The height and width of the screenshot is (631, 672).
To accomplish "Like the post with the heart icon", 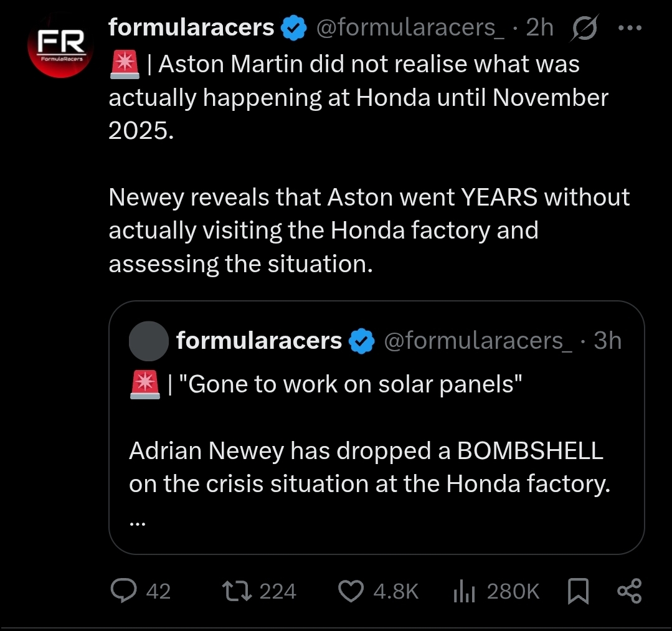I will click(x=351, y=591).
